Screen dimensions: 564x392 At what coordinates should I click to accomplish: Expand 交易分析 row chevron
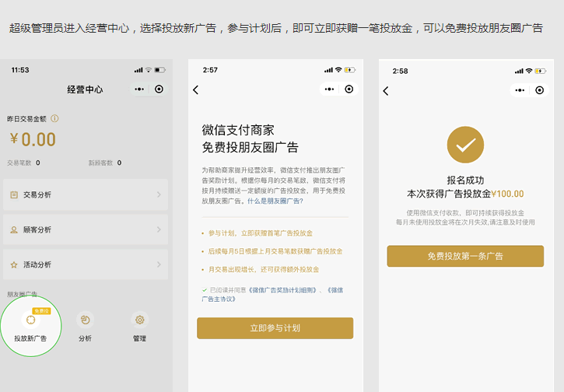click(159, 194)
